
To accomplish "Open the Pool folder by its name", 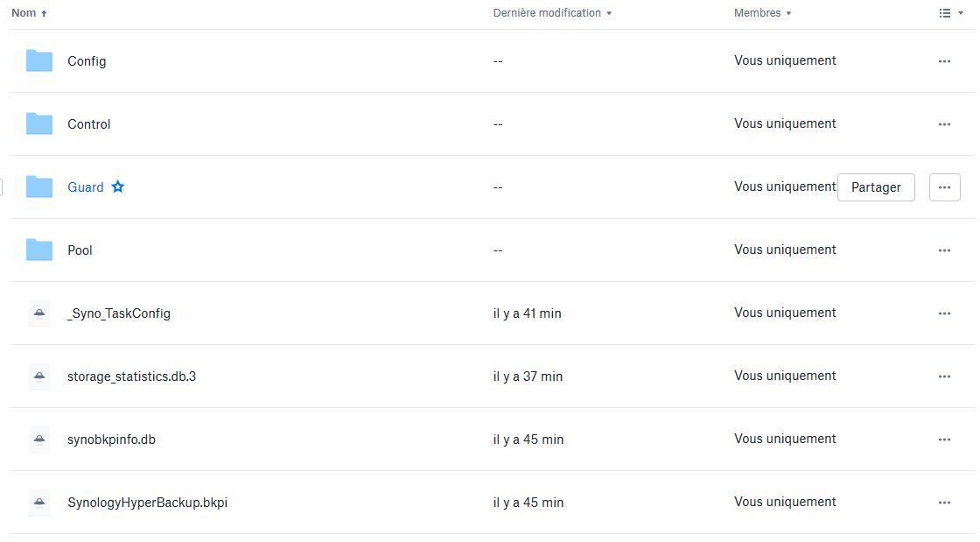I will [80, 250].
